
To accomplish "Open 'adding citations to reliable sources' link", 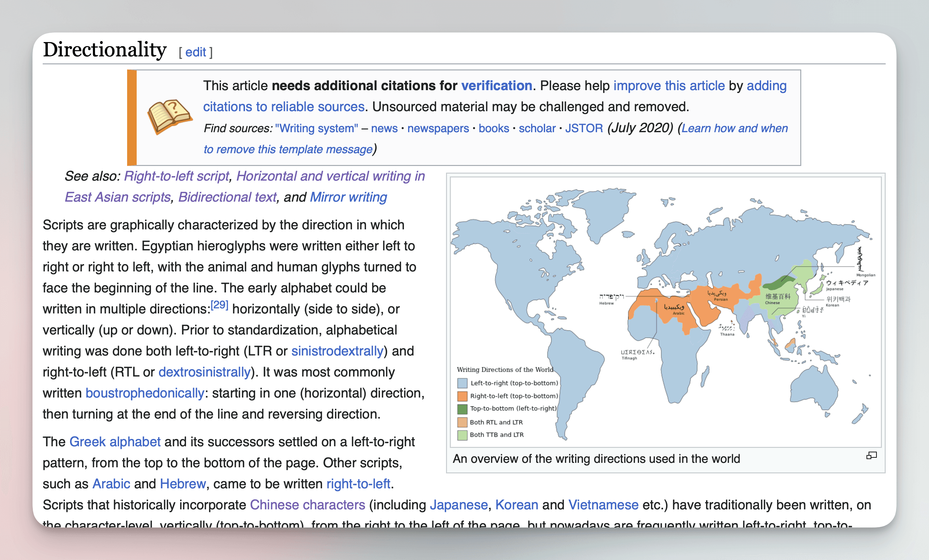I will pos(284,107).
